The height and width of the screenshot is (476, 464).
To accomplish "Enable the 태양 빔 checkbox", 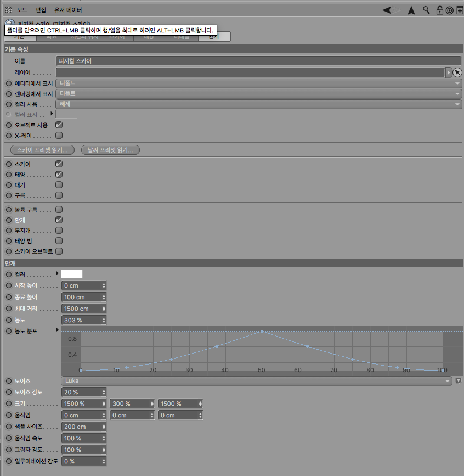I will (59, 240).
